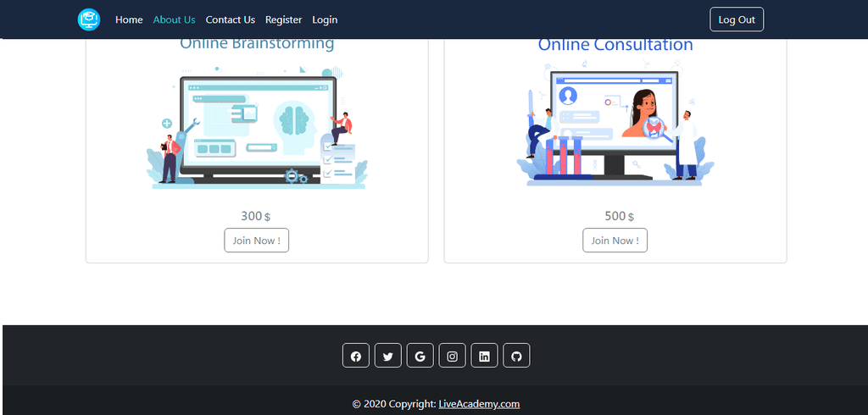
Task: Open the Twitter social icon
Action: 388,355
